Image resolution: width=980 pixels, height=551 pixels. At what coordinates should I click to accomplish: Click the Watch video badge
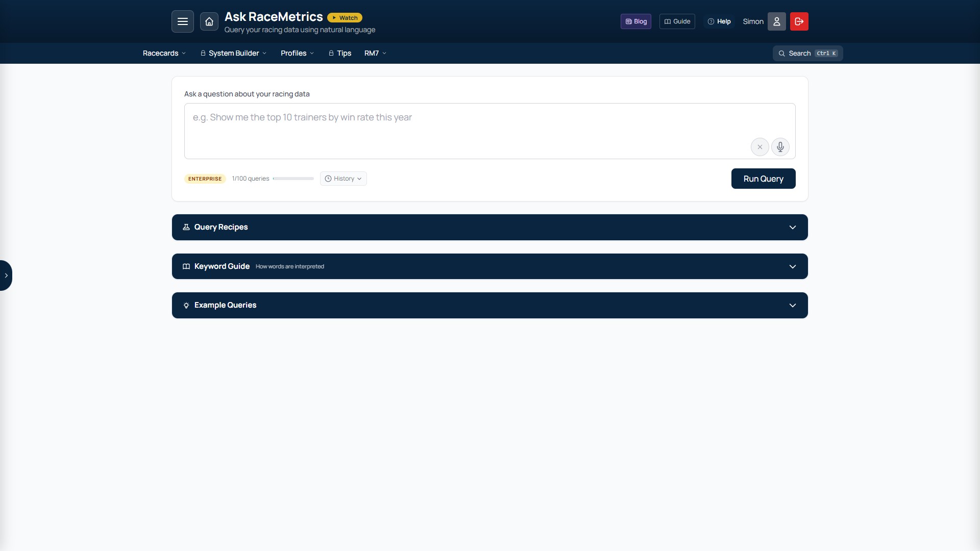click(345, 18)
